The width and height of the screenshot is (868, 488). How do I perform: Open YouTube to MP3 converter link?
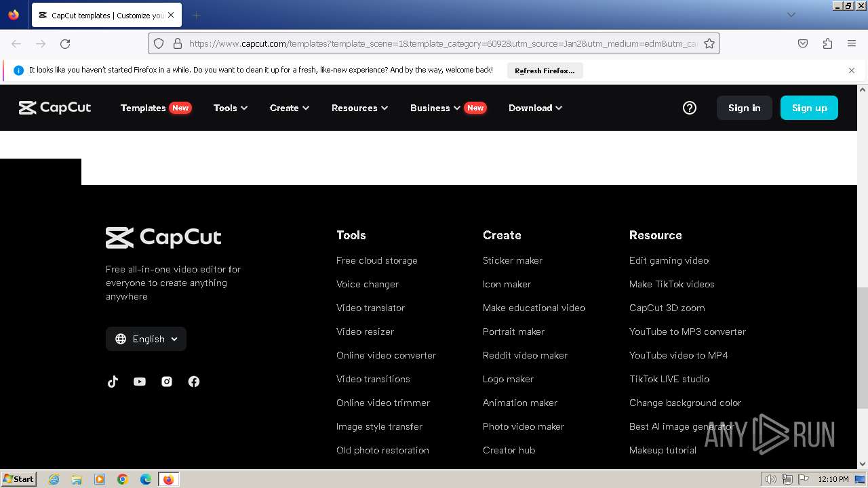687,331
